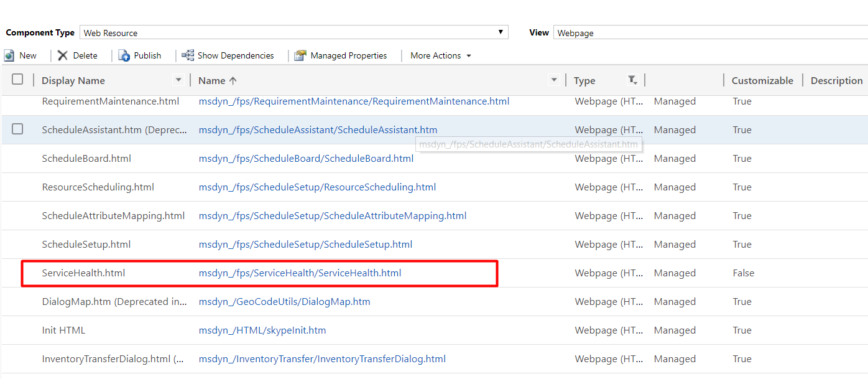Click the New toolbar button label
This screenshot has width=868, height=379.
(x=28, y=55)
